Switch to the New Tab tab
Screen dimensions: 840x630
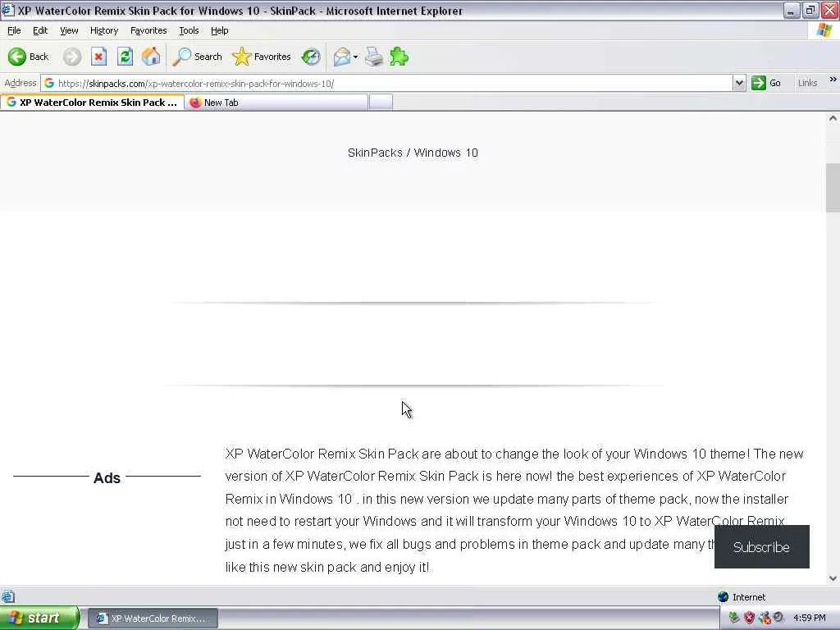coord(276,103)
